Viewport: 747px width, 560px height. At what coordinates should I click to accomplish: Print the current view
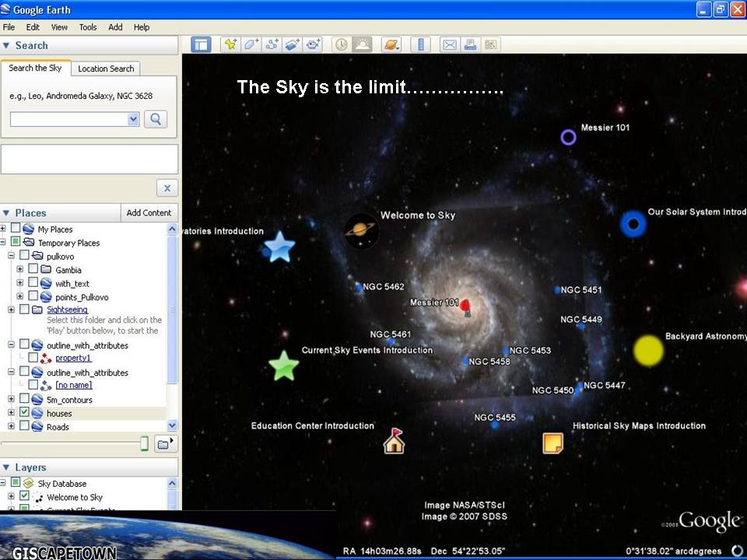[x=470, y=45]
